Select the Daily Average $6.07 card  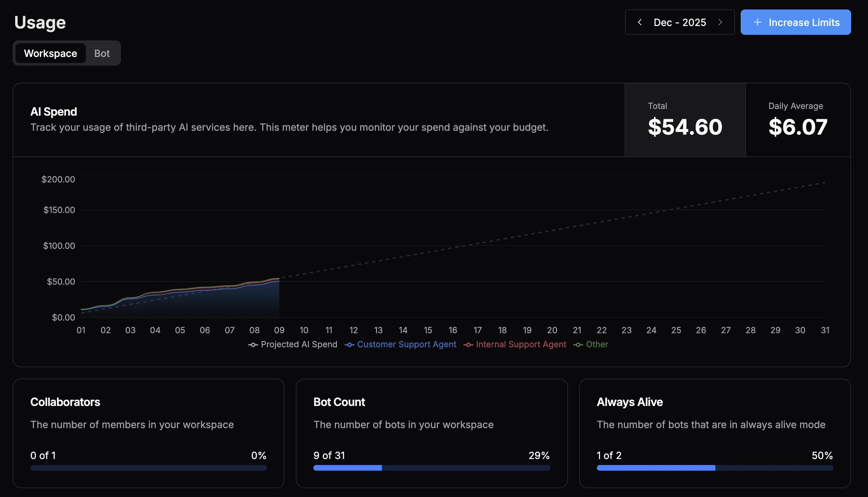tap(798, 120)
